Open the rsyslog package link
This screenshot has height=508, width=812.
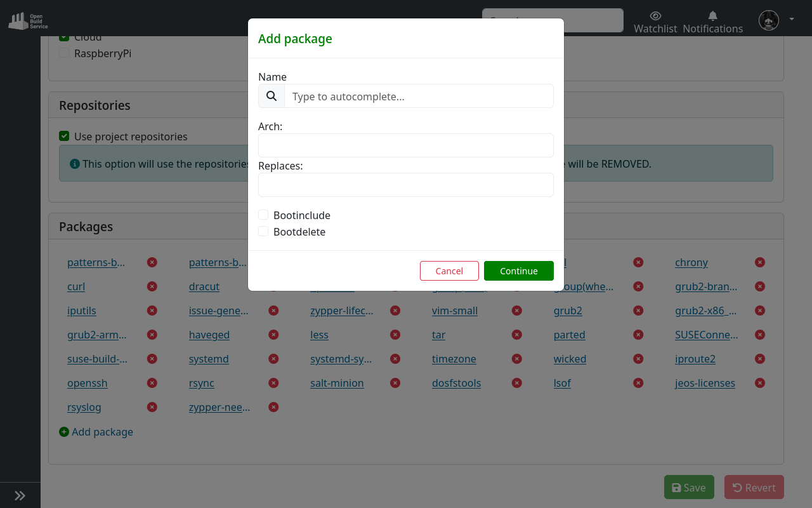[x=84, y=407]
